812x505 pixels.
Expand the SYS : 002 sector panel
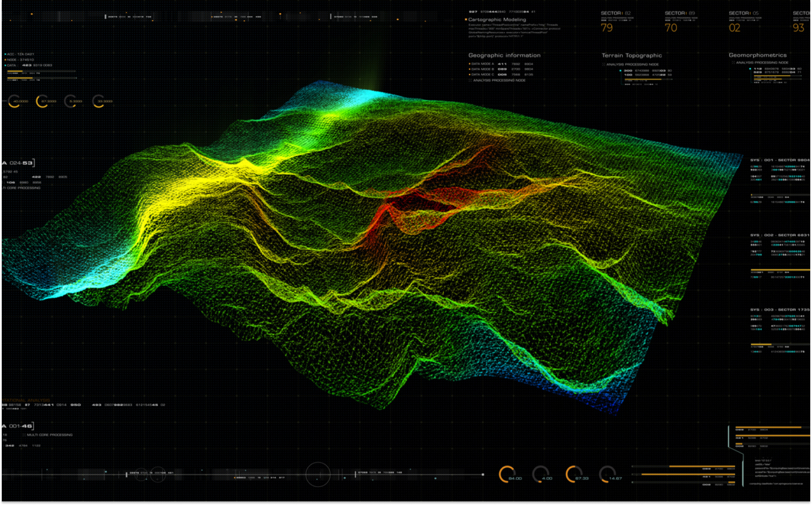(779, 235)
